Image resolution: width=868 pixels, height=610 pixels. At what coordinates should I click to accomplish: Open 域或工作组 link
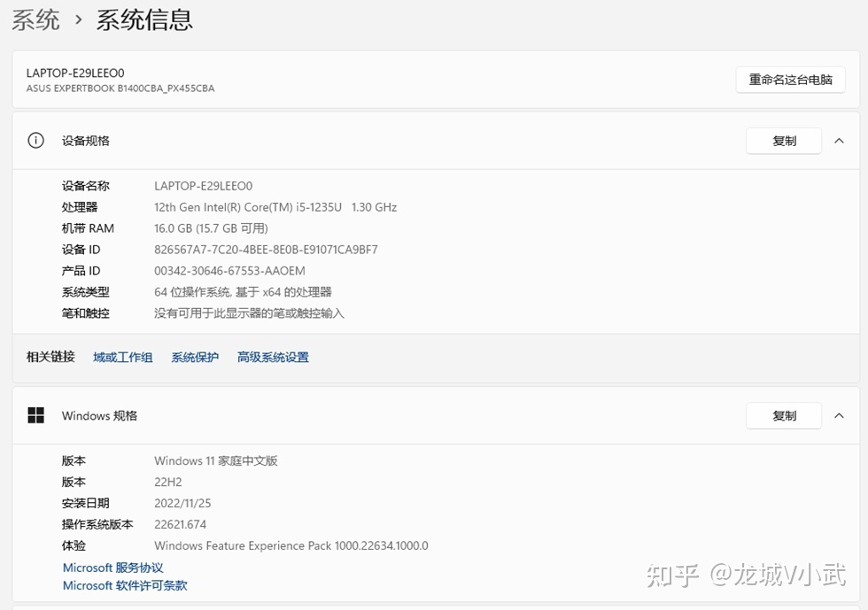(x=123, y=357)
